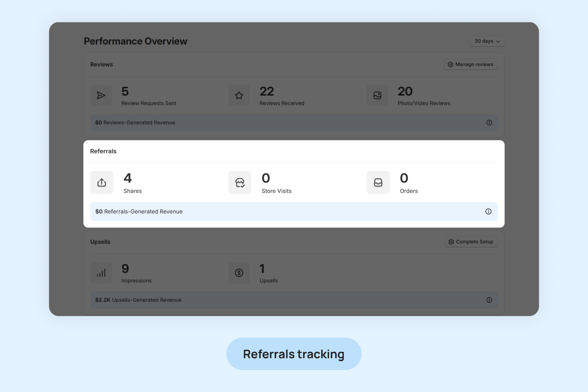This screenshot has width=588, height=392.
Task: Open the 30 days period dropdown
Action: [487, 41]
